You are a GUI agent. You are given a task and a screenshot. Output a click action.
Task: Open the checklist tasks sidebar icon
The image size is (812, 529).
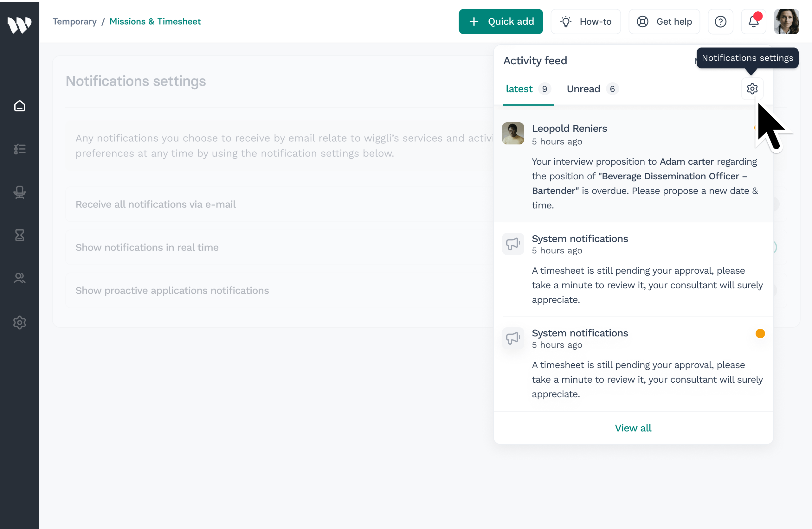(x=19, y=149)
